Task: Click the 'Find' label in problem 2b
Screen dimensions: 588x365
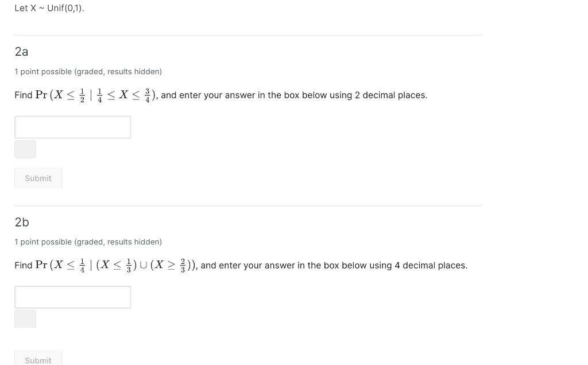Action: 23,265
